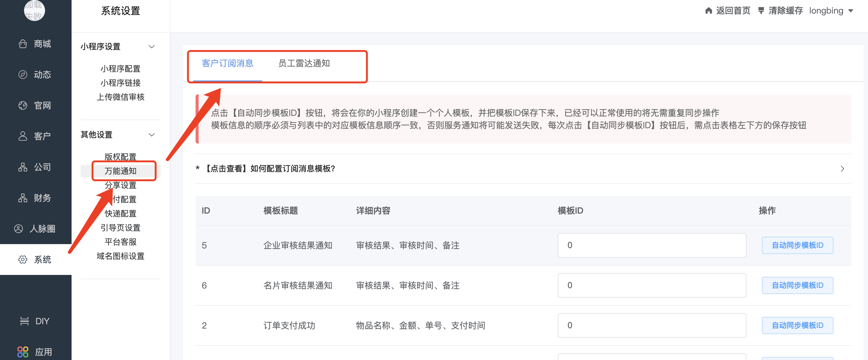Click the DIY layout icon
The width and height of the screenshot is (868, 360).
(x=24, y=321)
